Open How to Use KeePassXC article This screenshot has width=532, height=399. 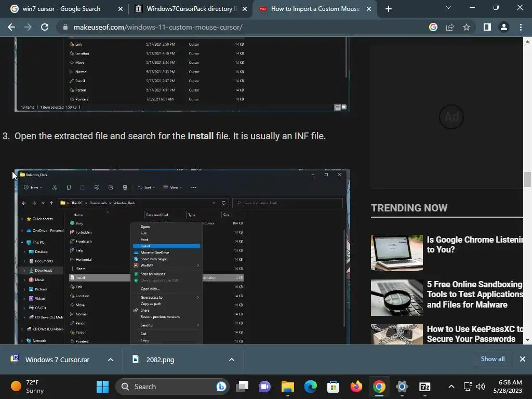click(475, 334)
